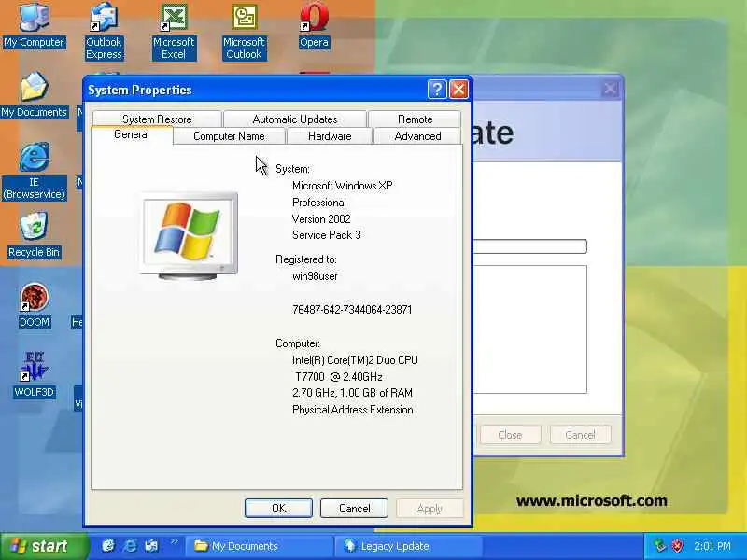This screenshot has height=560, width=747.
Task: Click the Service Pack 3 text
Action: (327, 235)
